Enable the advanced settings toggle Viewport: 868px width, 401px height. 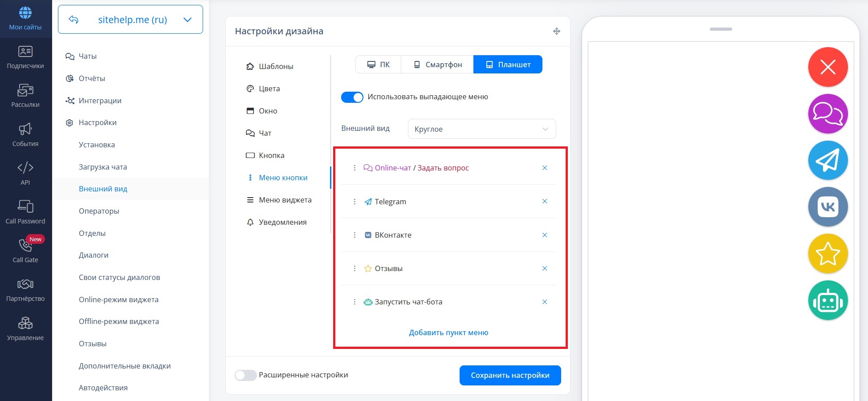pyautogui.click(x=246, y=375)
